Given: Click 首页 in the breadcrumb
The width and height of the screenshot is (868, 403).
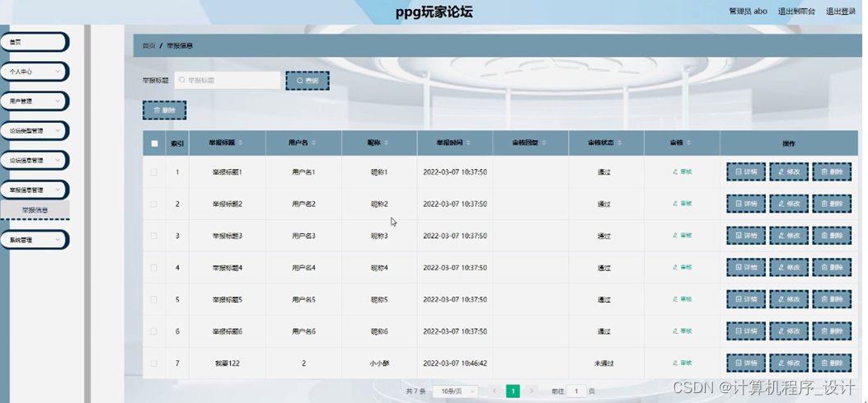Looking at the screenshot, I should [x=149, y=46].
